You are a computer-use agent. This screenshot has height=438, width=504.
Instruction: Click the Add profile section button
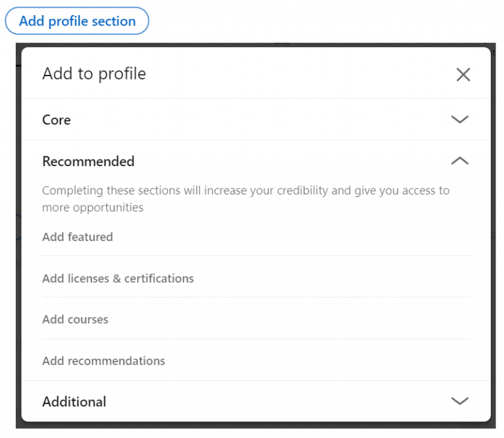(x=77, y=21)
